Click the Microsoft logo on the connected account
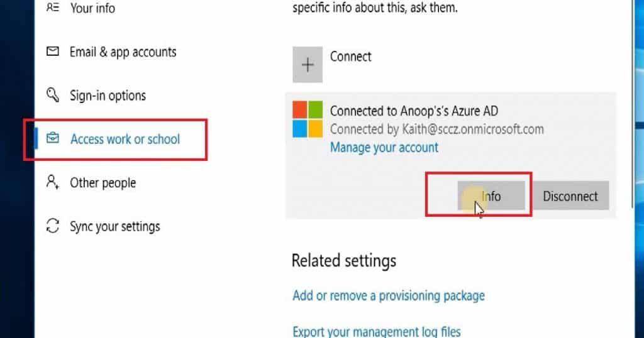The width and height of the screenshot is (644, 338). 308,119
